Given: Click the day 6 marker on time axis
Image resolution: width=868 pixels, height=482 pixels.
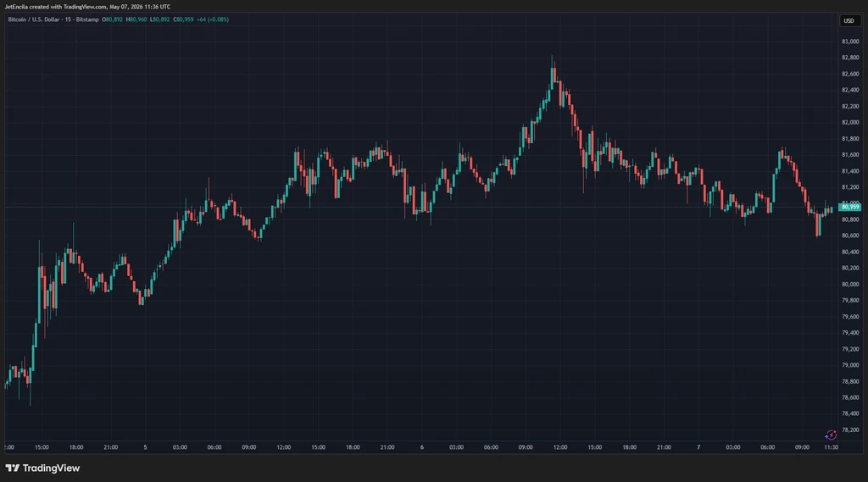Looking at the screenshot, I should tap(422, 447).
